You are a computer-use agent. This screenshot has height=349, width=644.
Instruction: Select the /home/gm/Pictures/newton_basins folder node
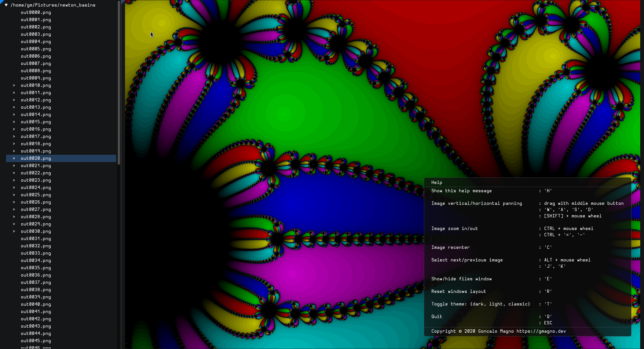[x=53, y=5]
